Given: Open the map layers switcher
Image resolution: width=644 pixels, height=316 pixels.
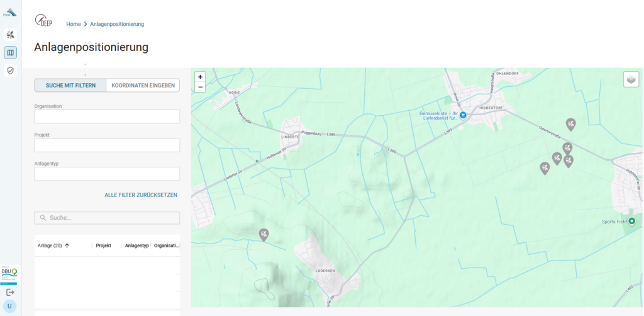Looking at the screenshot, I should [631, 79].
